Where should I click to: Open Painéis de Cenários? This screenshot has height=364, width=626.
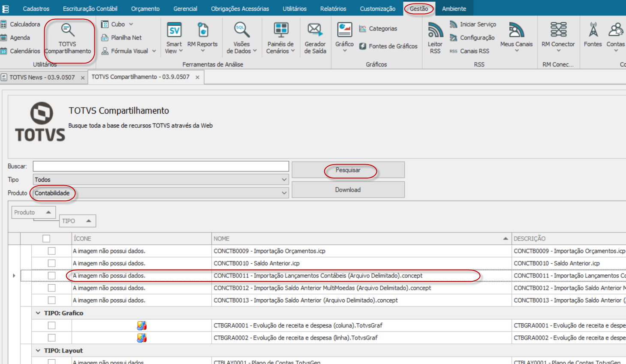[x=280, y=38]
